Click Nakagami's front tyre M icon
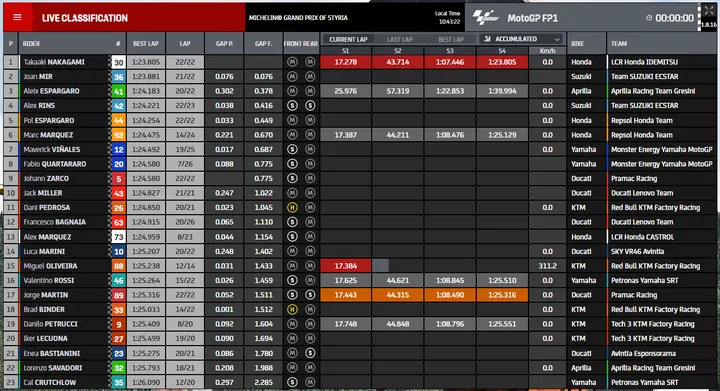The image size is (720, 391). click(292, 62)
